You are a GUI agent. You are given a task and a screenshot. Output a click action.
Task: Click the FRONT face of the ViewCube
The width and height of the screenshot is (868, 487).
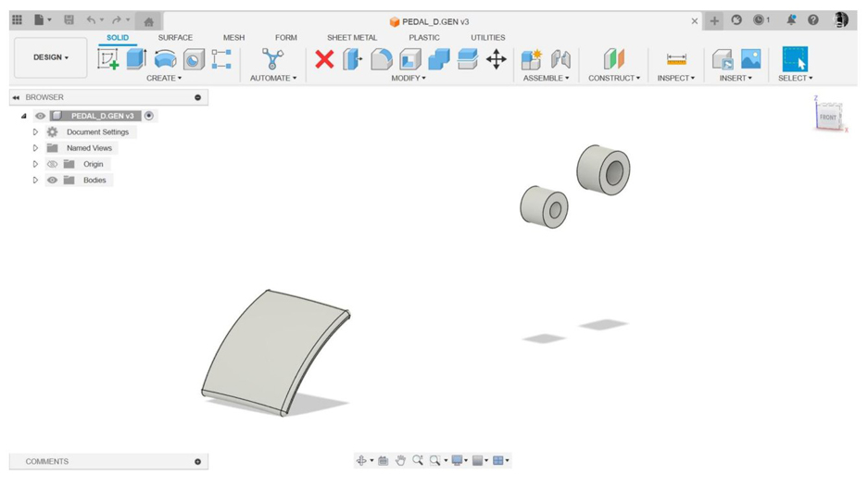click(x=828, y=118)
